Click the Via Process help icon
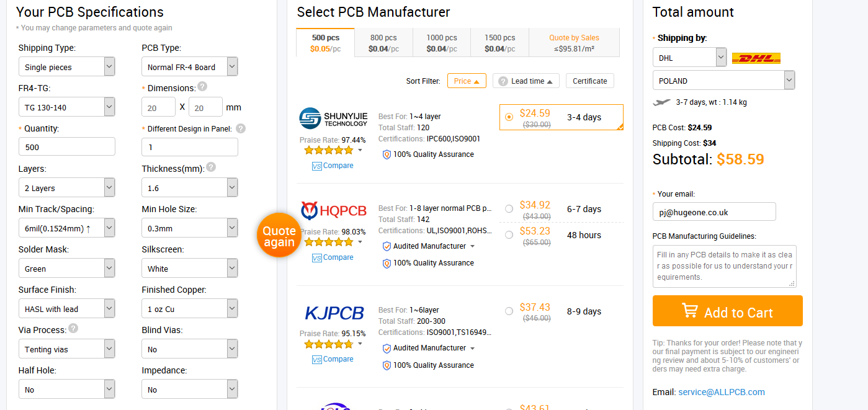Image resolution: width=868 pixels, height=410 pixels. point(73,328)
